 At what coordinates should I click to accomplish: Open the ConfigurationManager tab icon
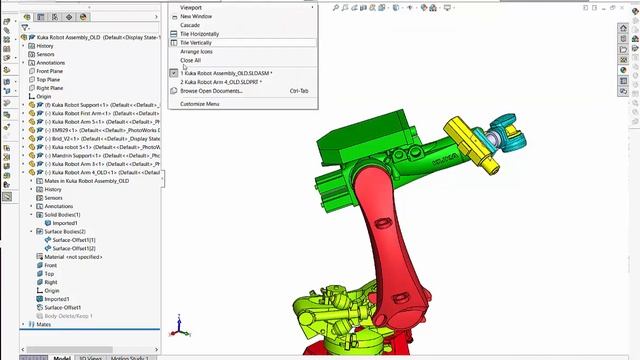[55, 17]
